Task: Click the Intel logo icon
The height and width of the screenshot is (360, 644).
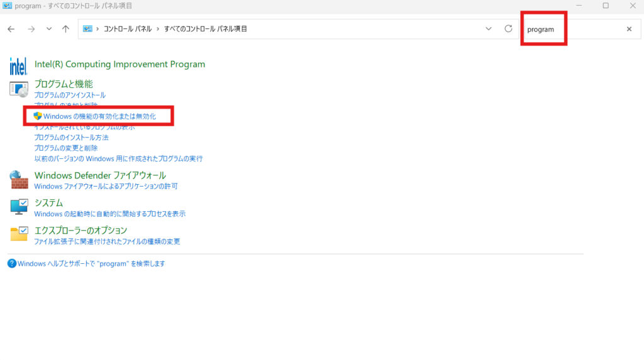Action: click(18, 66)
